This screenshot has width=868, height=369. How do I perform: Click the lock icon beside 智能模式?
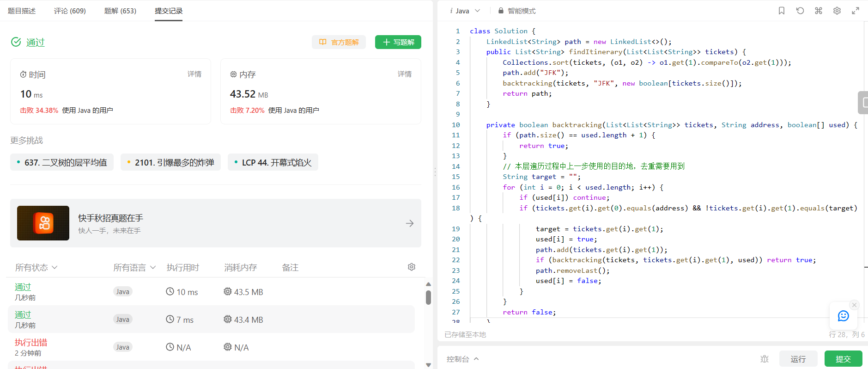(501, 11)
